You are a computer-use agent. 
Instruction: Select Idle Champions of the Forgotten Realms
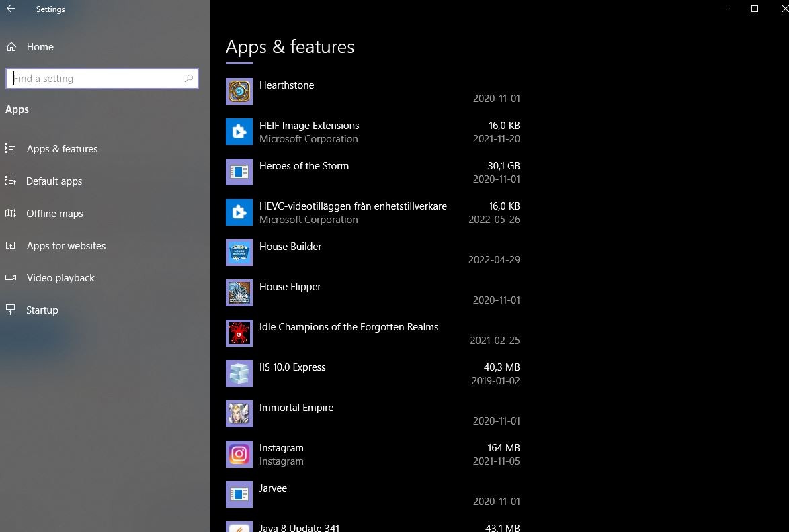(x=349, y=327)
